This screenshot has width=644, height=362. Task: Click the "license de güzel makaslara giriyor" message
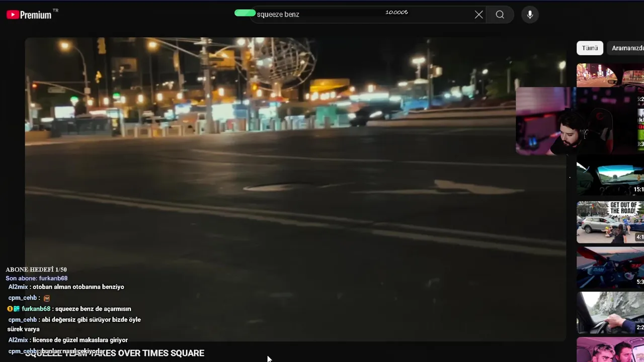(80, 340)
